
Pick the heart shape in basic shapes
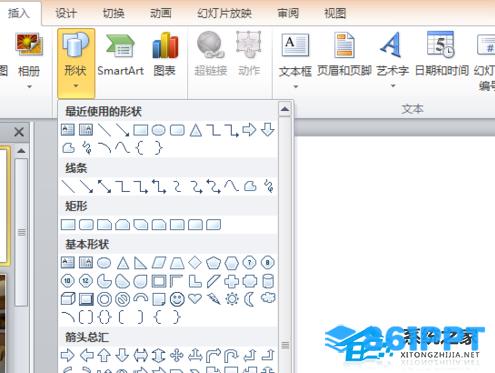(195, 298)
